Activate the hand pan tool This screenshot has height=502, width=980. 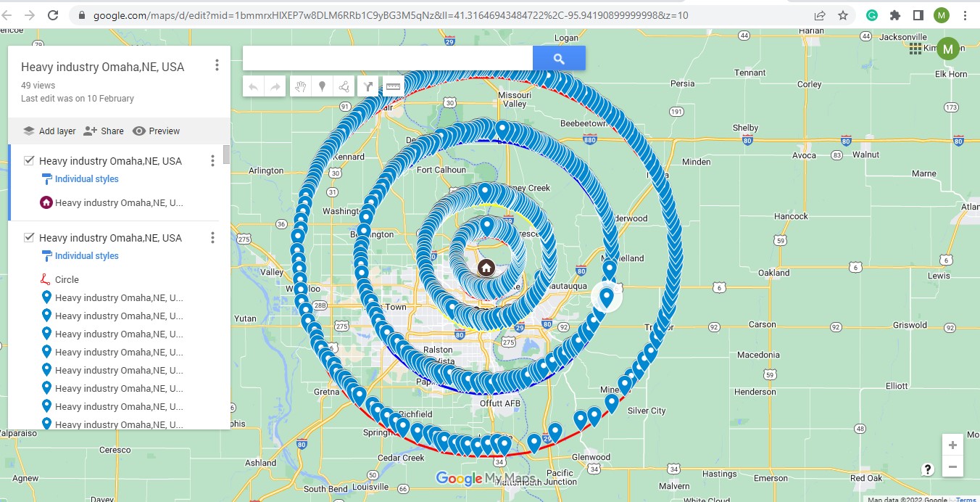[299, 86]
